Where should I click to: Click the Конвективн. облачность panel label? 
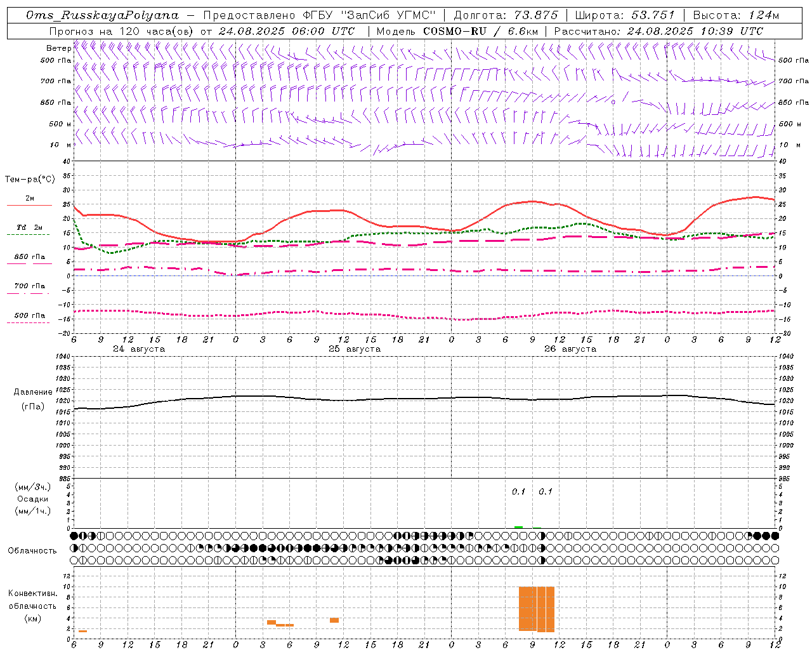click(x=32, y=606)
